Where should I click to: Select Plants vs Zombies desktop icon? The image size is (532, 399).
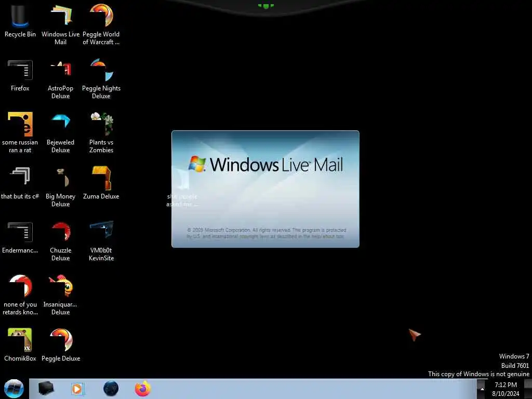point(101,132)
